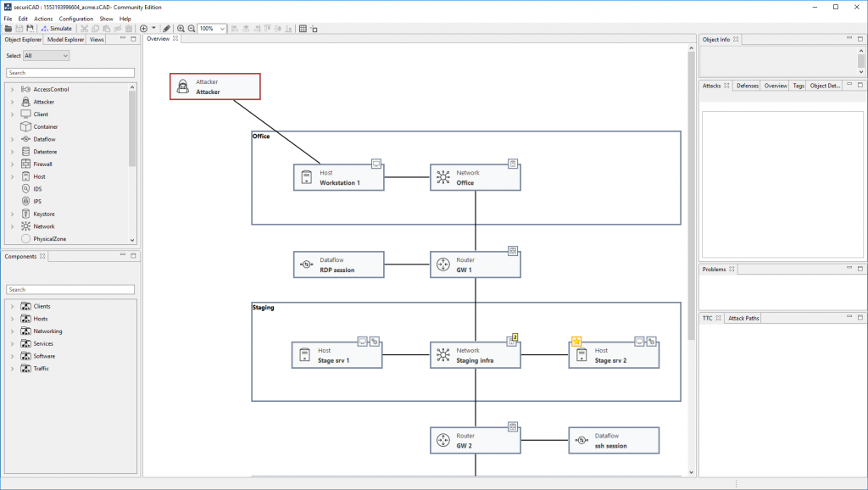Click the zoom in magnifier icon

(181, 28)
